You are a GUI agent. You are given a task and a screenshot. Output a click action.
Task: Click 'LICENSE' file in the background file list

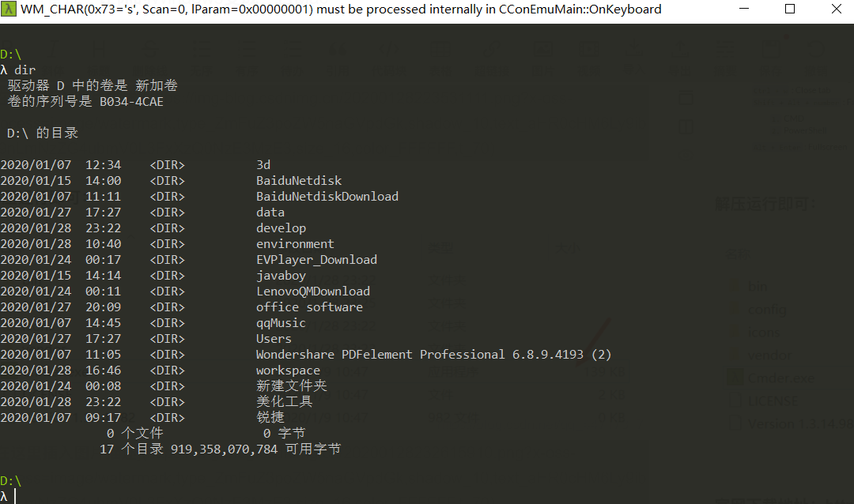[x=773, y=401]
